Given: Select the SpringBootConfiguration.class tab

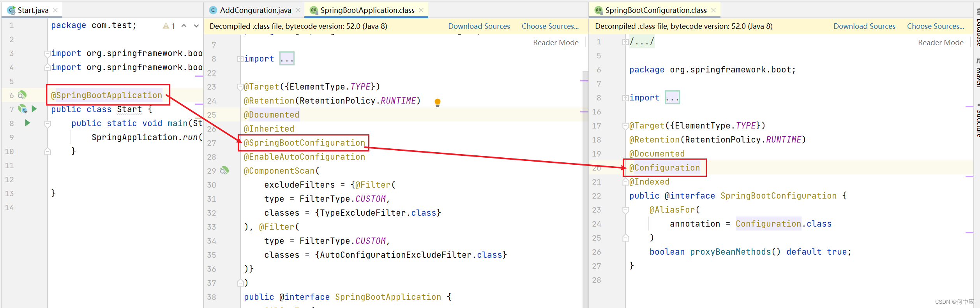Looking at the screenshot, I should pyautogui.click(x=656, y=10).
